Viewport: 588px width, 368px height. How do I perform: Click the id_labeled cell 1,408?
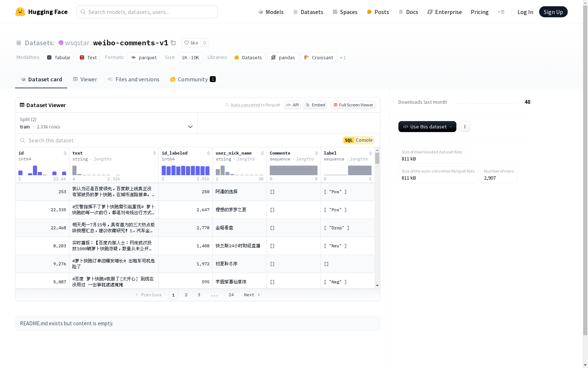pos(186,246)
